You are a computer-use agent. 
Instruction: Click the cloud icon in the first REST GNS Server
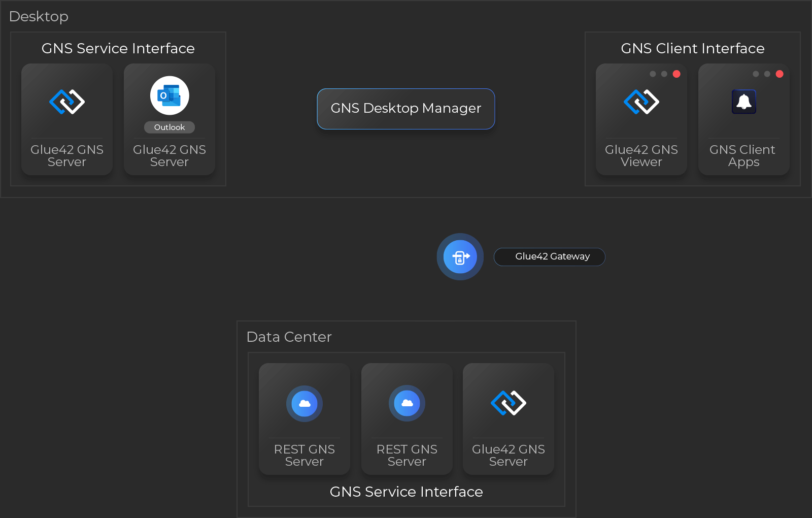pyautogui.click(x=304, y=404)
